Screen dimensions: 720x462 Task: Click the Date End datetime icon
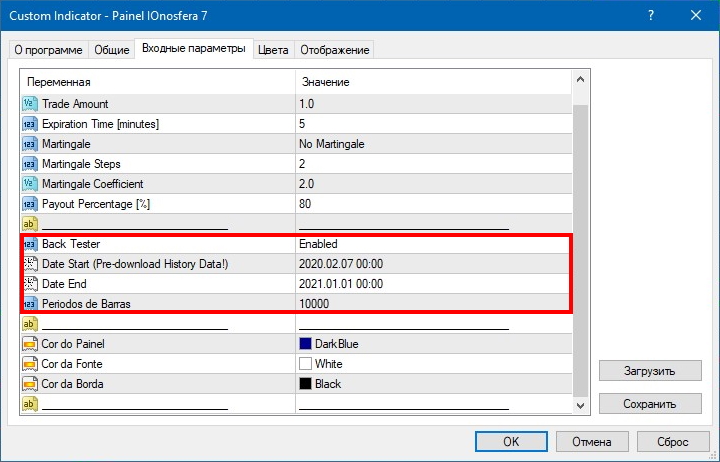pyautogui.click(x=29, y=284)
